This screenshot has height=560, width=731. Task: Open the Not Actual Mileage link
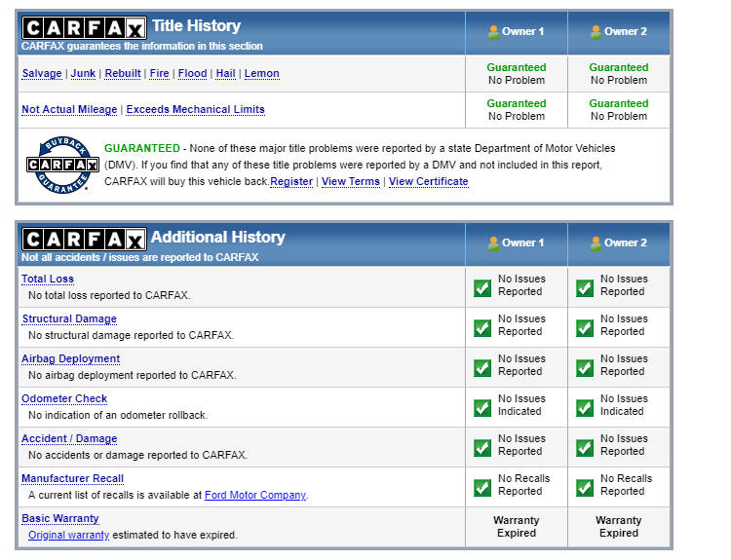click(69, 109)
